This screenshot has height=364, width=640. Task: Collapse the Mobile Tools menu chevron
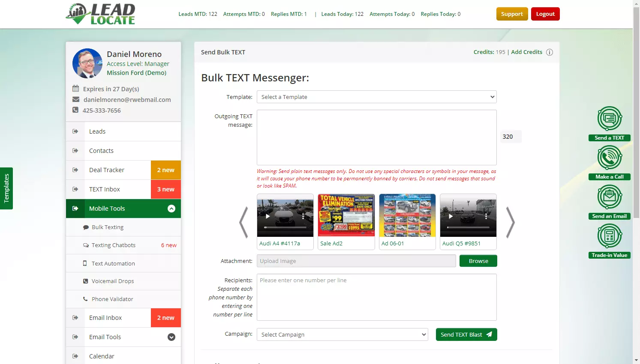pos(171,209)
